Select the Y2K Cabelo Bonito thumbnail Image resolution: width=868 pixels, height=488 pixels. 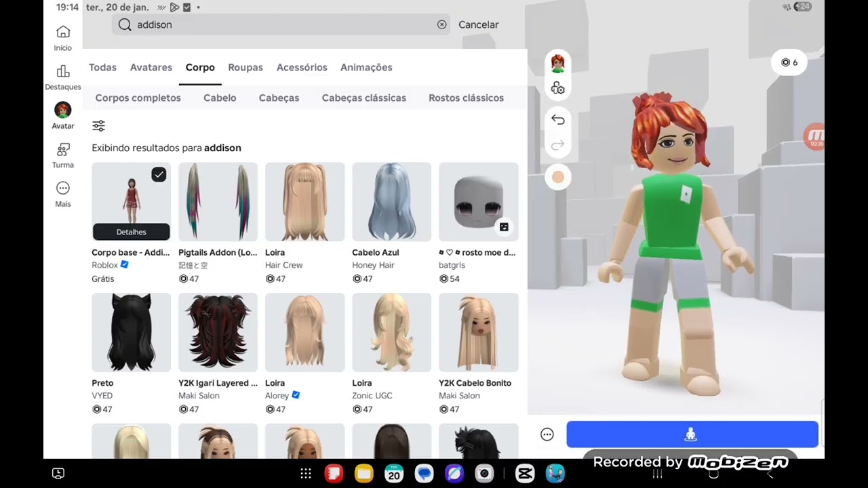point(478,332)
